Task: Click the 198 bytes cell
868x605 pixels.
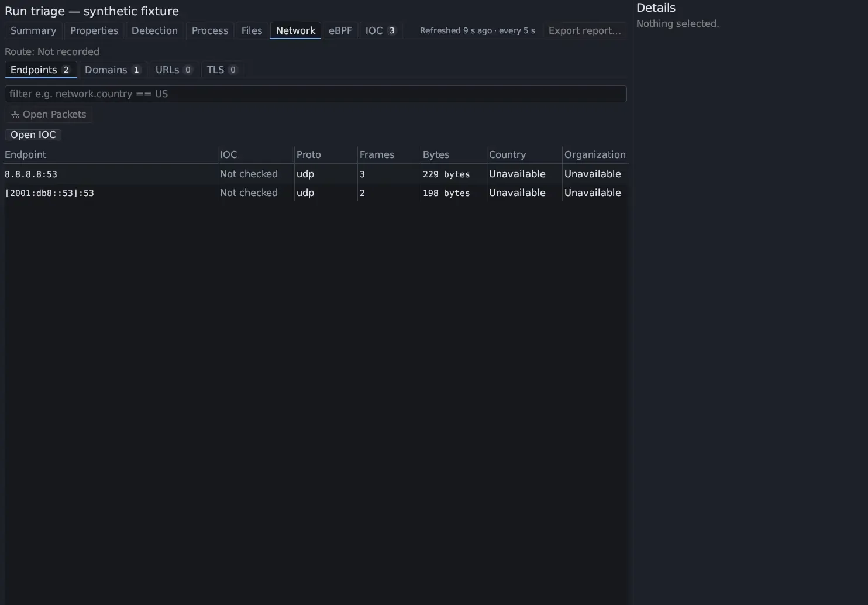Action: tap(446, 193)
